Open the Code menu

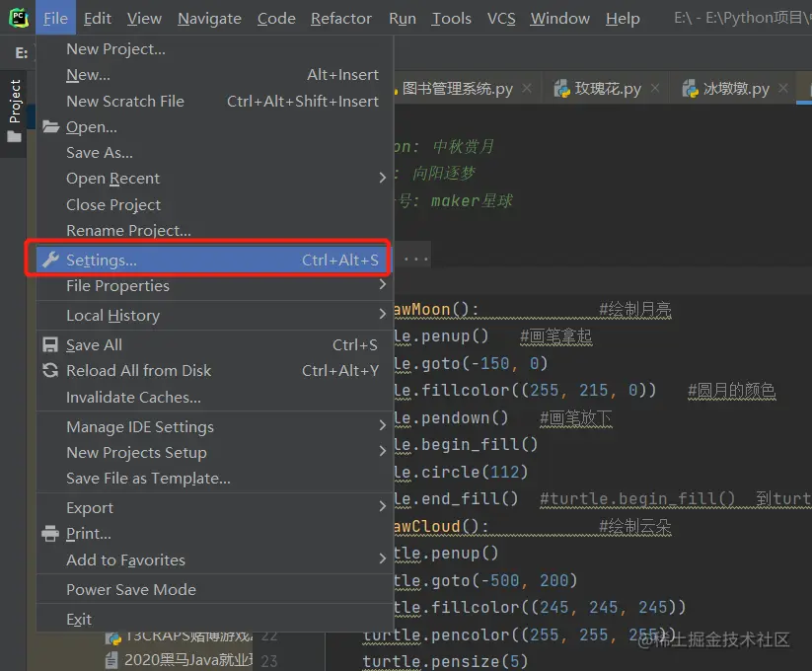[x=276, y=18]
